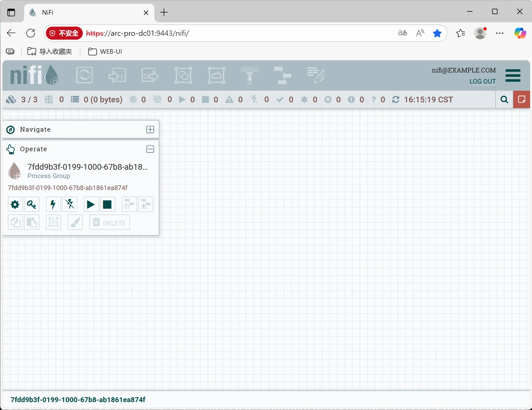Image resolution: width=532 pixels, height=410 pixels.
Task: Select the Input Port toolbar icon
Action: click(117, 75)
